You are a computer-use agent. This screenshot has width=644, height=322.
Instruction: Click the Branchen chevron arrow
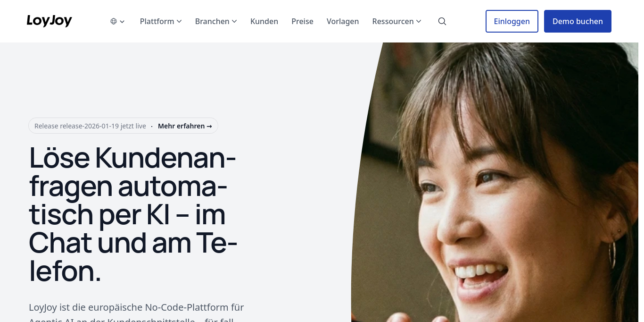(x=234, y=22)
